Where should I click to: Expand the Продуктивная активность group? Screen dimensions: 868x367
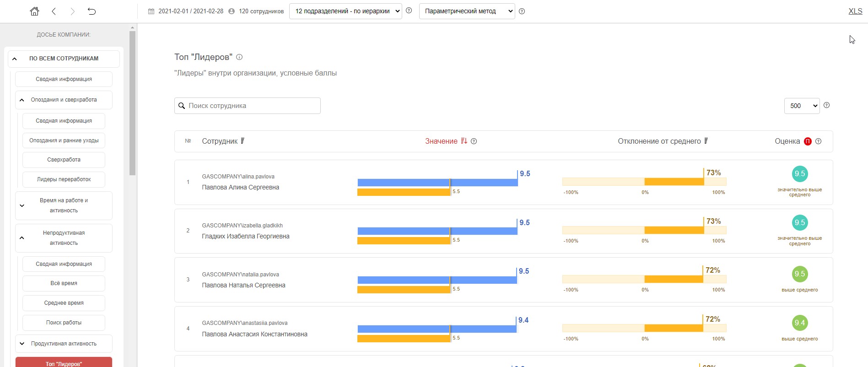click(22, 344)
